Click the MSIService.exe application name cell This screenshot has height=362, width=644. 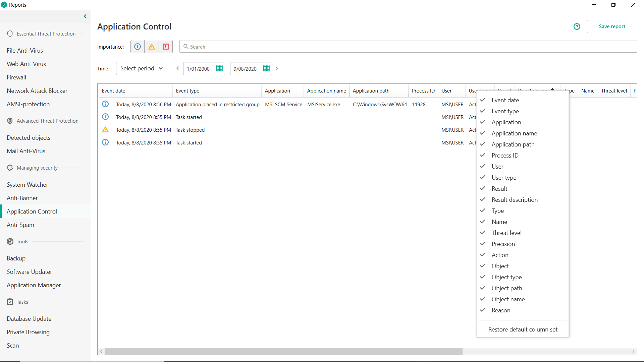pyautogui.click(x=323, y=104)
